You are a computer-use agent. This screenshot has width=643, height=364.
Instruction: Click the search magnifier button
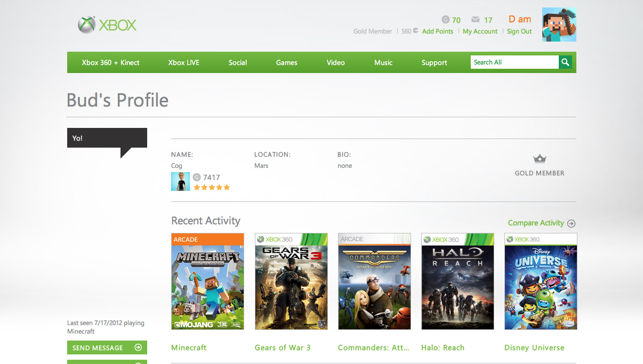coord(565,62)
